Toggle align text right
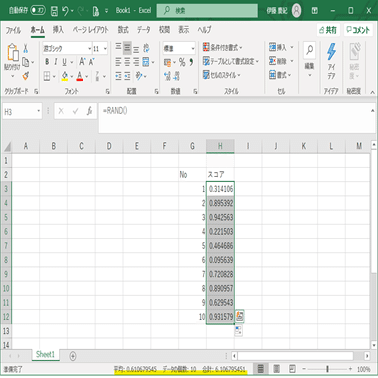Viewport: 378px width, 378px height. coord(136,62)
